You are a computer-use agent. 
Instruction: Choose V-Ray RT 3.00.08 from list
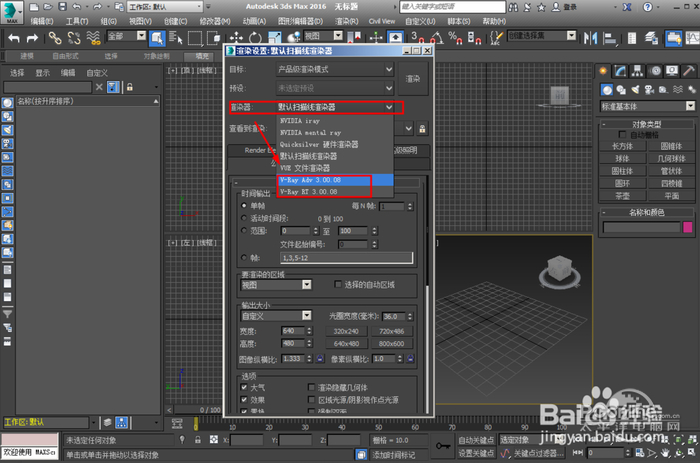pyautogui.click(x=335, y=192)
